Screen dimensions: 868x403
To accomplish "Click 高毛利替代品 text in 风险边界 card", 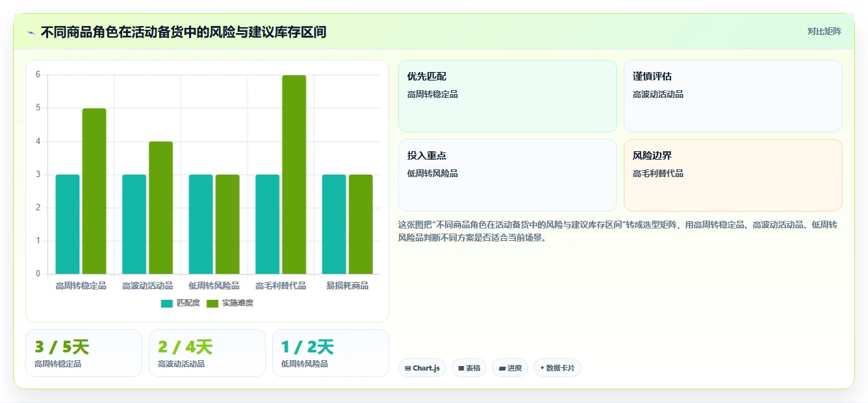I will point(658,173).
